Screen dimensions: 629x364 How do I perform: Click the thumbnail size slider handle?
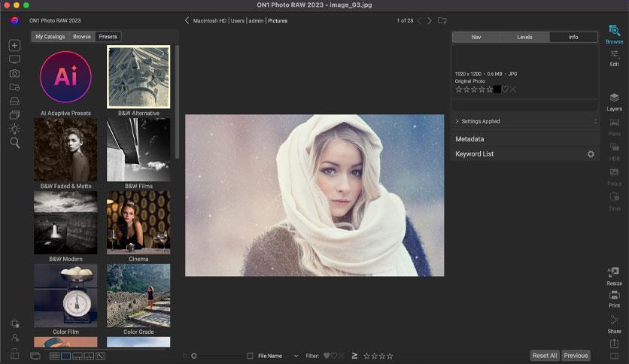[194, 356]
